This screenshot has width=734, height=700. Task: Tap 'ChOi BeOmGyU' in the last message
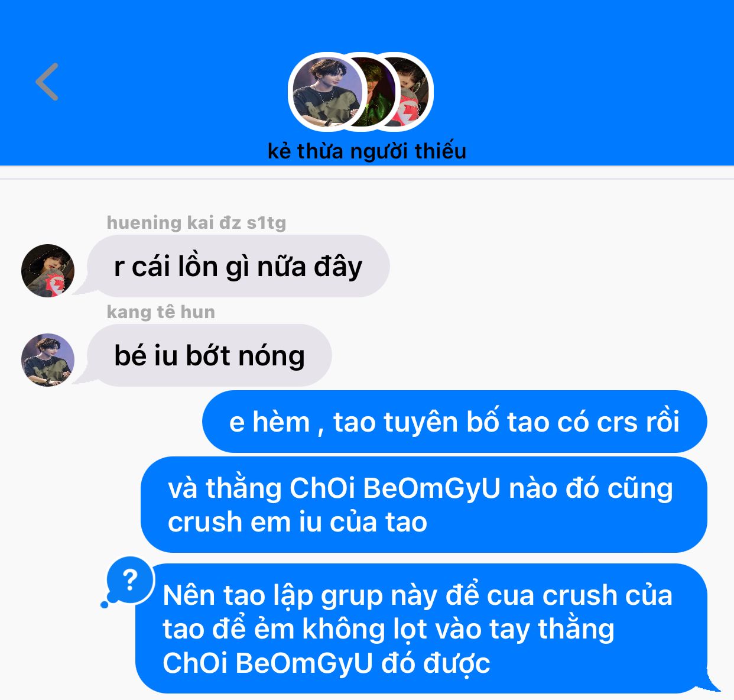[268, 663]
